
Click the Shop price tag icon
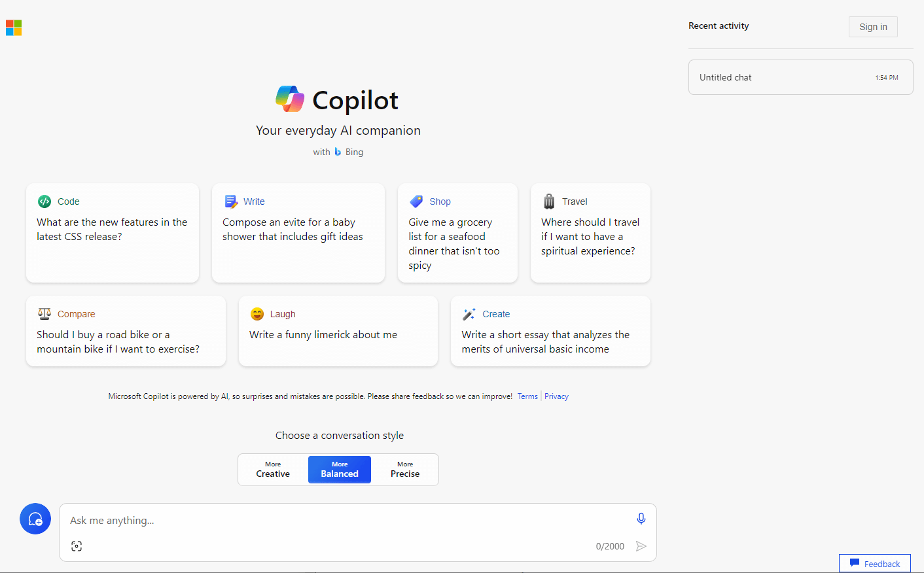416,201
